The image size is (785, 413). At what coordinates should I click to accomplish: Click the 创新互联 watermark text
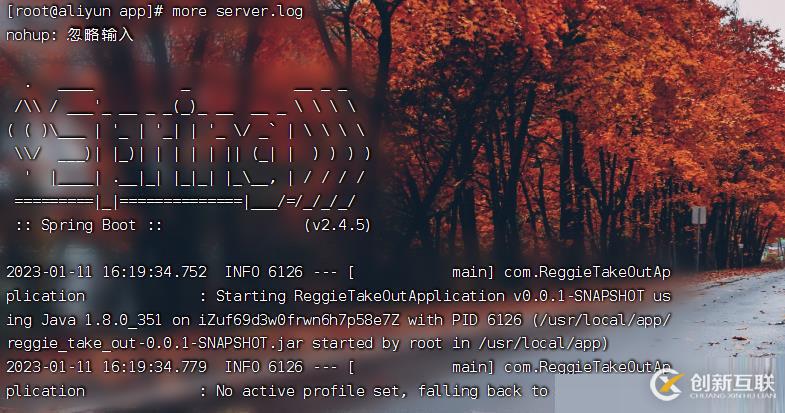click(732, 383)
